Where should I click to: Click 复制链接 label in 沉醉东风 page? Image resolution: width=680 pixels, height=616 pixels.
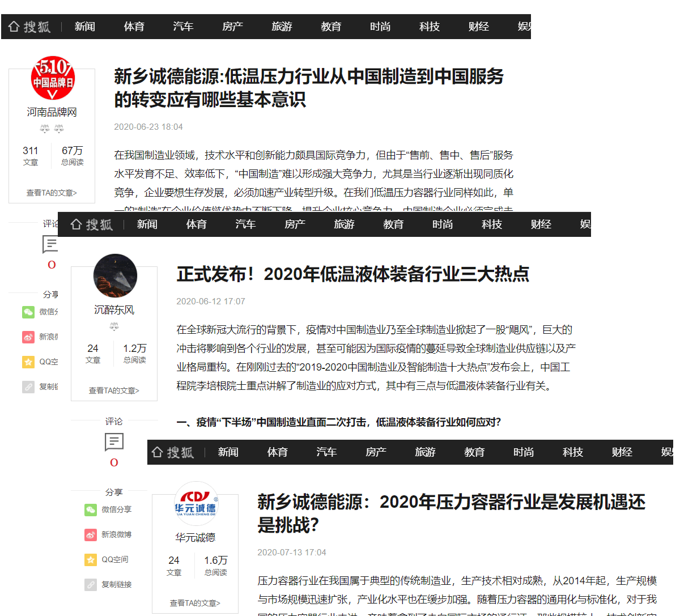(x=117, y=584)
